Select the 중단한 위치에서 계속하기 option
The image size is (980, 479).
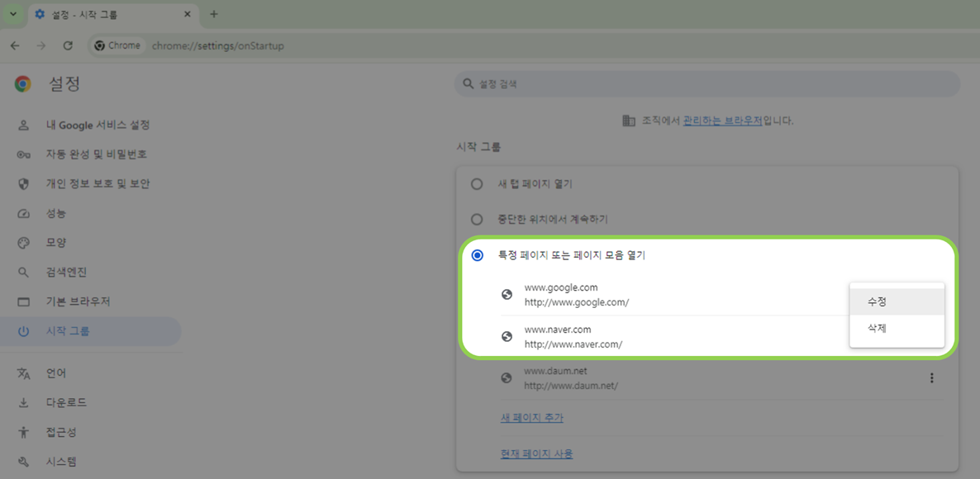(477, 219)
